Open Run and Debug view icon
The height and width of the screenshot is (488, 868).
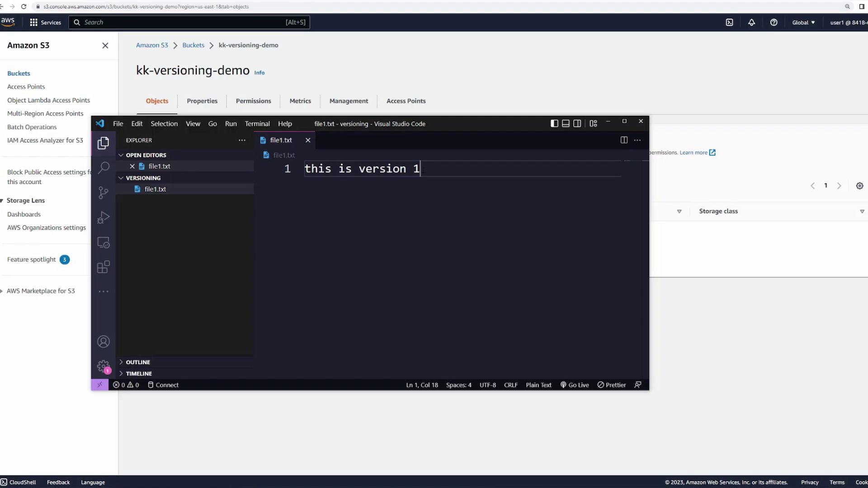(104, 218)
